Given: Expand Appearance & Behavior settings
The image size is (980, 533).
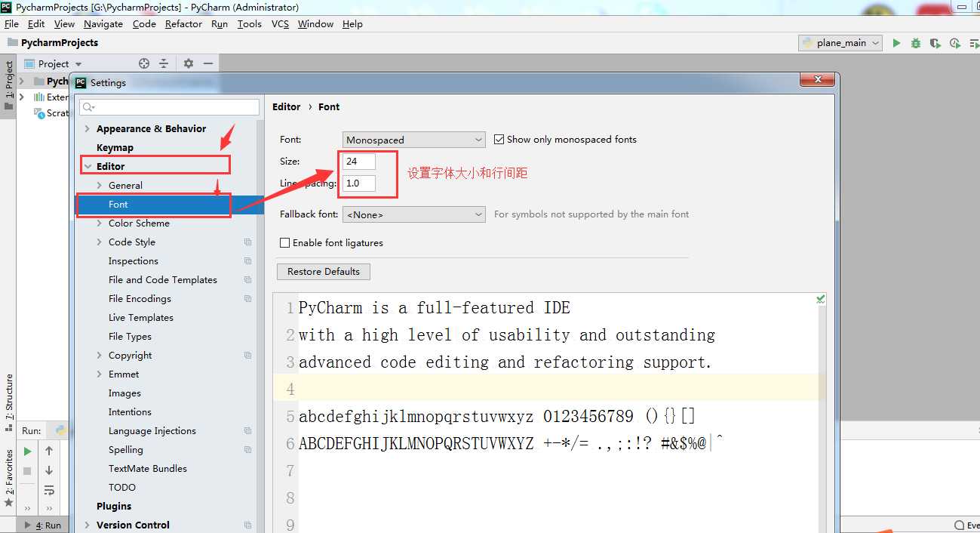Looking at the screenshot, I should coord(88,129).
